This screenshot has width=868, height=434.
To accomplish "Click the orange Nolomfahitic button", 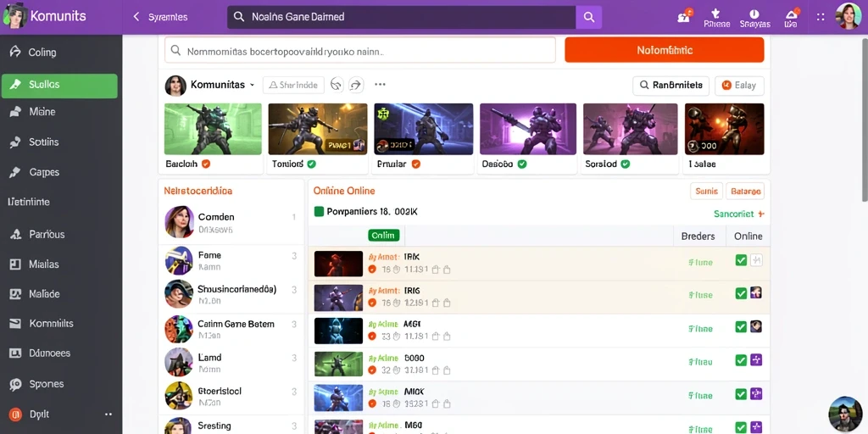I will tap(665, 50).
